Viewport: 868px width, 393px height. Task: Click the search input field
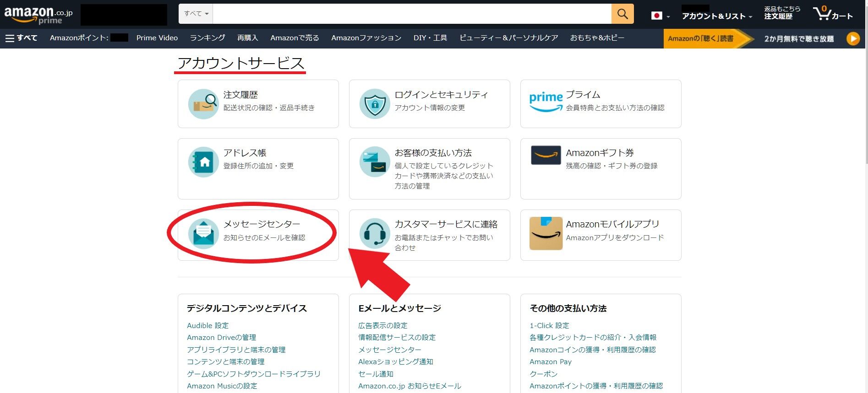pos(412,14)
